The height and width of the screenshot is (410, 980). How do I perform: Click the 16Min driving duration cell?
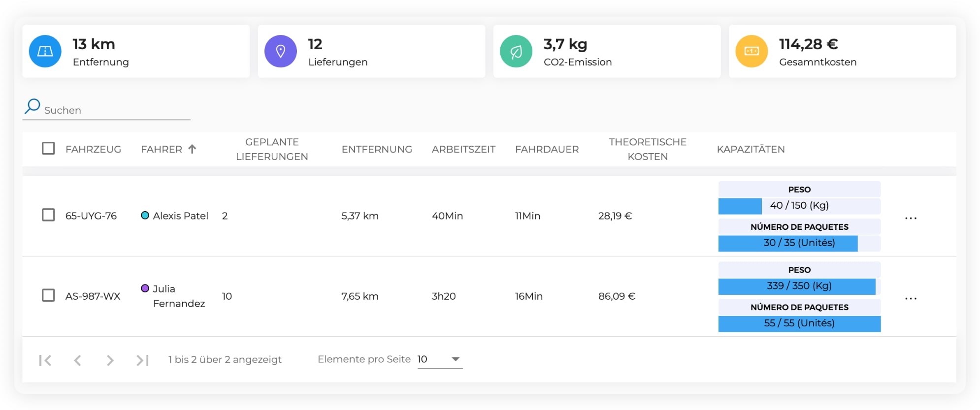point(528,296)
